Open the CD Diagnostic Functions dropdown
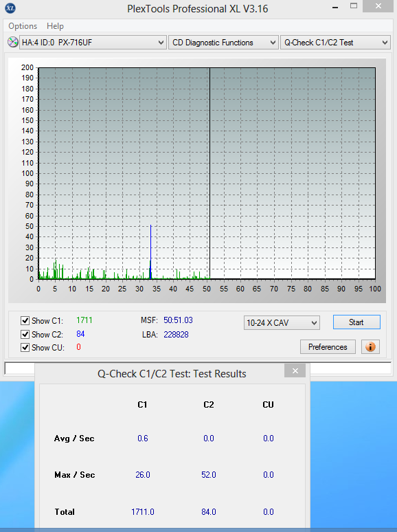The width and height of the screenshot is (397, 532). [223, 43]
